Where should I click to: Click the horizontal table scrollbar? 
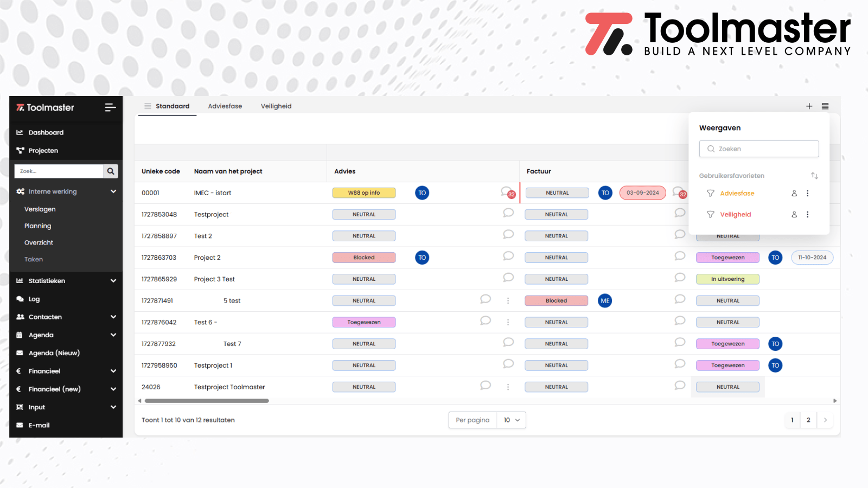click(x=207, y=401)
